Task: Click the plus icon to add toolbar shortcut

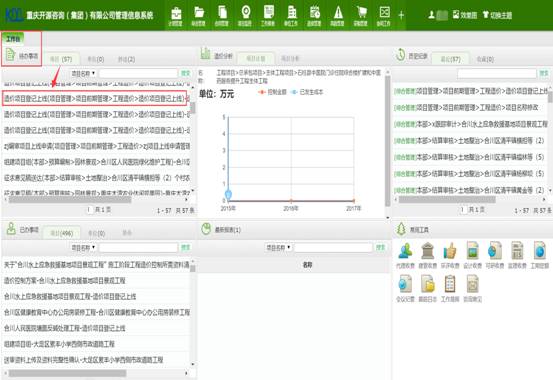Action: coord(401,15)
